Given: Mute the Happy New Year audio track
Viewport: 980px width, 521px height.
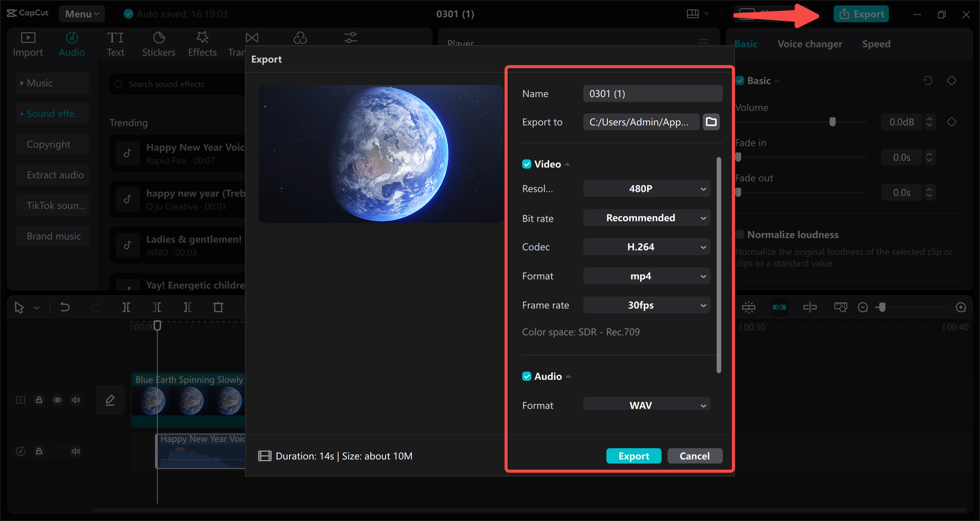Looking at the screenshot, I should tap(75, 451).
